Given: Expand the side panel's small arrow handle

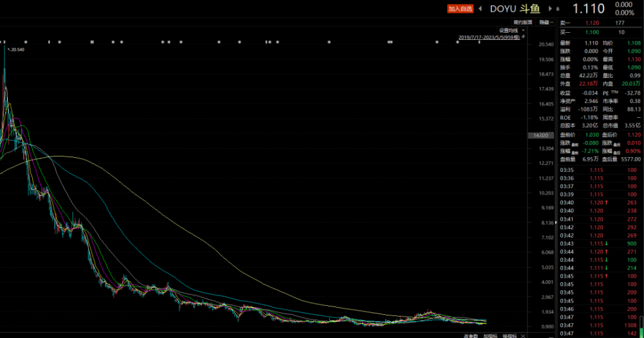Looking at the screenshot, I should click(x=555, y=223).
